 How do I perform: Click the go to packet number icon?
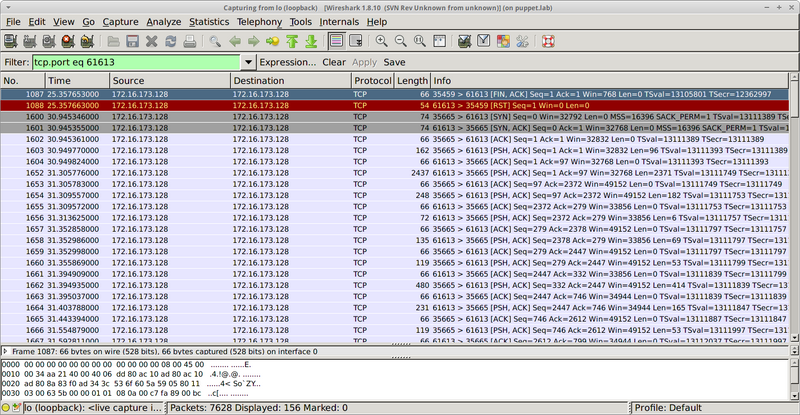(x=272, y=41)
